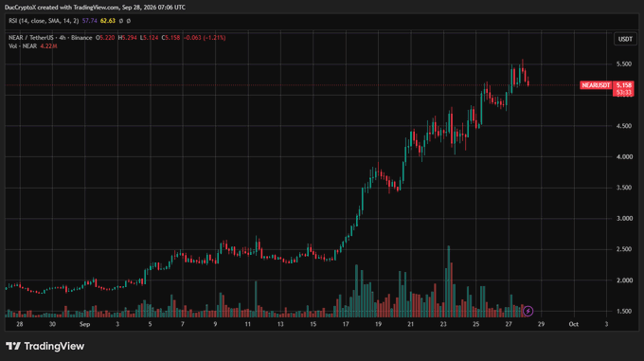
Task: Click the 2.500 price axis label
Action: (x=624, y=249)
